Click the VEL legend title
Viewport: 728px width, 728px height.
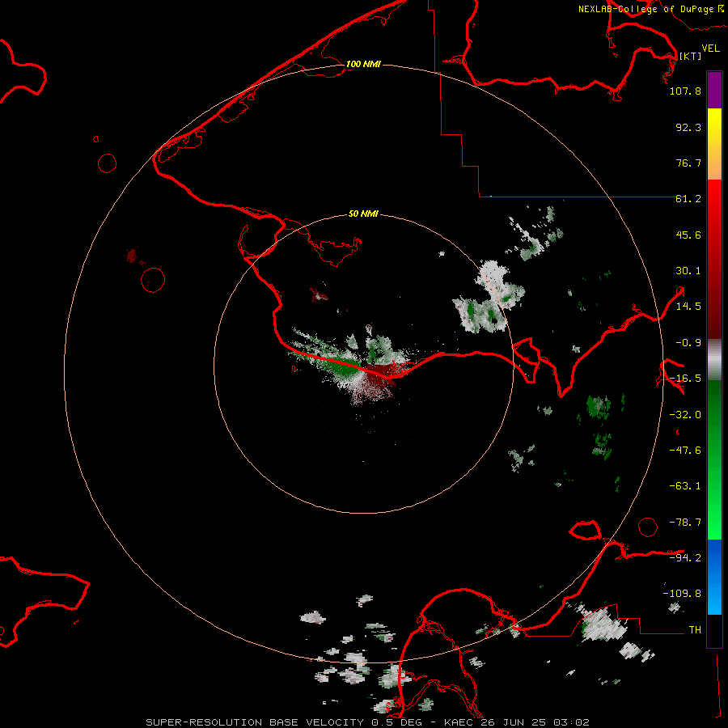(x=710, y=48)
